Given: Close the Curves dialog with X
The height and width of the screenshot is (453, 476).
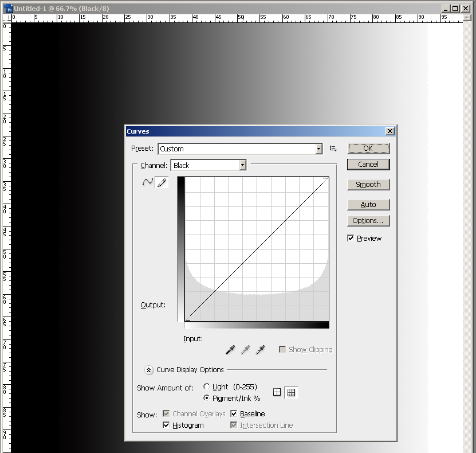Looking at the screenshot, I should tap(390, 131).
